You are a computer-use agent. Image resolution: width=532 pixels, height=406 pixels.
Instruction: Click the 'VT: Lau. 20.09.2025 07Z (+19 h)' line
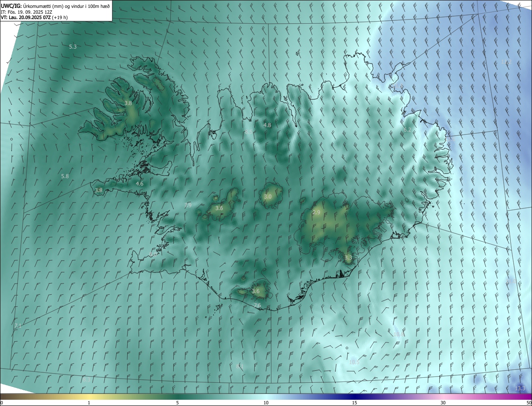[x=34, y=17]
